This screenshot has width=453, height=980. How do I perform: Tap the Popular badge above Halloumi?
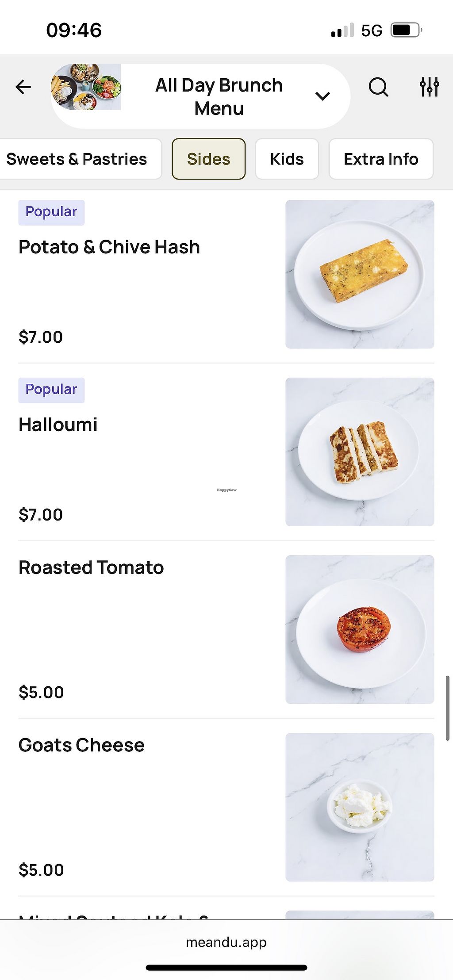pyautogui.click(x=51, y=390)
